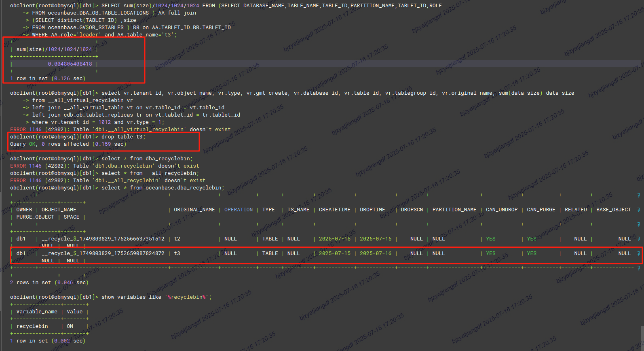Click the CAN_UNDROP column header
Image resolution: width=644 pixels, height=351 pixels.
(501, 210)
